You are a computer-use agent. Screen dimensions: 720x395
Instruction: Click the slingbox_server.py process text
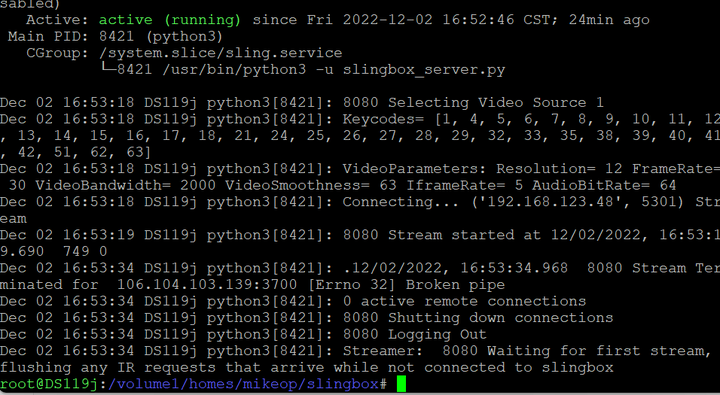click(424, 70)
